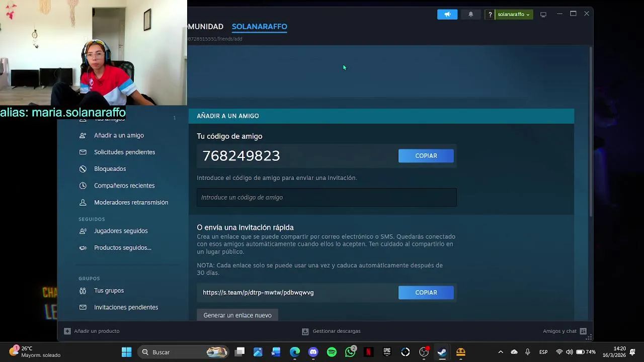Open 'Jugadores seguidos' in the sidebar
The height and width of the screenshot is (362, 644).
[121, 231]
